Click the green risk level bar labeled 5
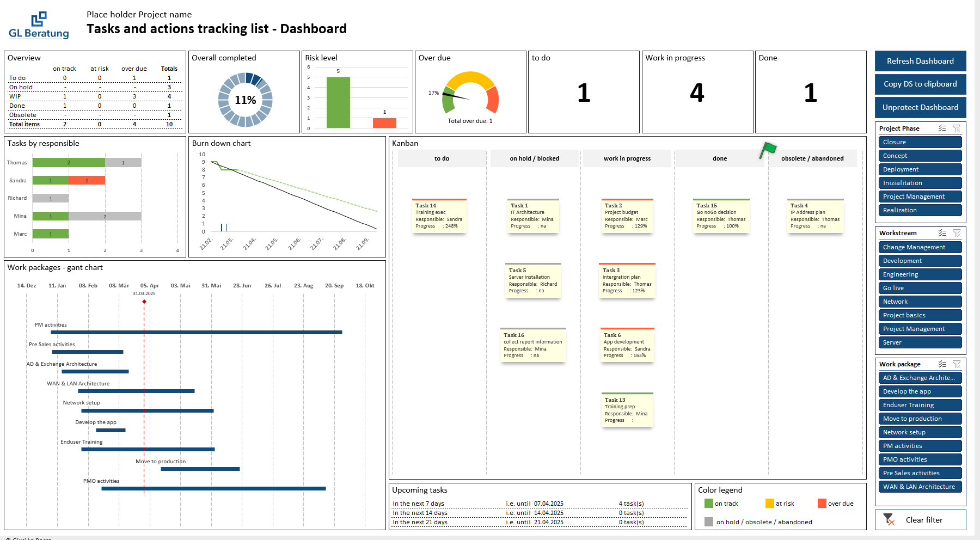This screenshot has width=980, height=540. [338, 102]
